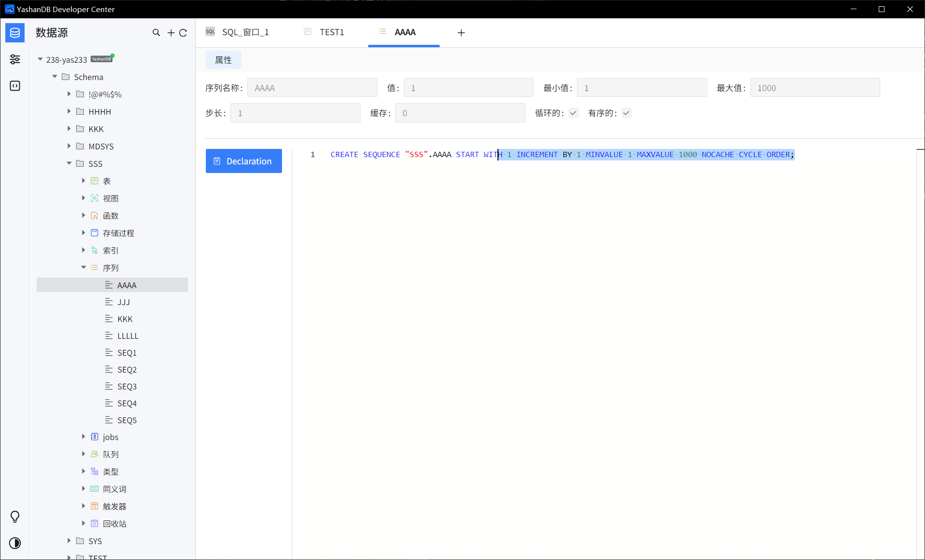Open the data source sidebar icon
925x560 pixels.
tap(15, 33)
